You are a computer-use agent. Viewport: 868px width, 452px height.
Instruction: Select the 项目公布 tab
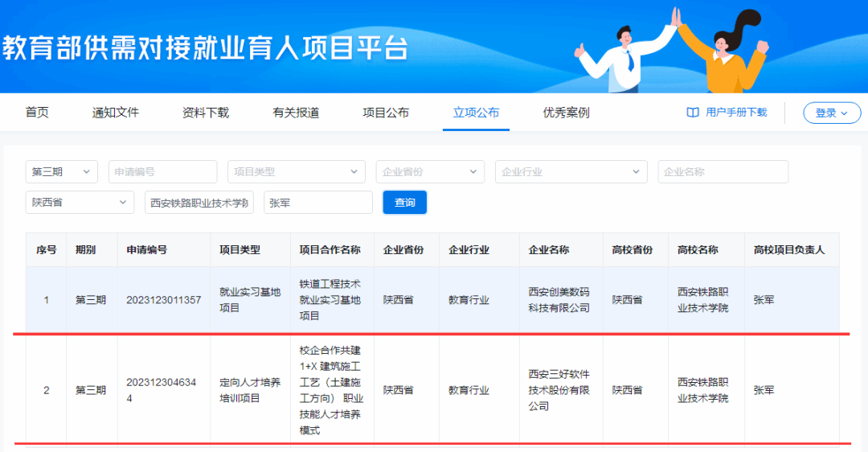tap(386, 113)
